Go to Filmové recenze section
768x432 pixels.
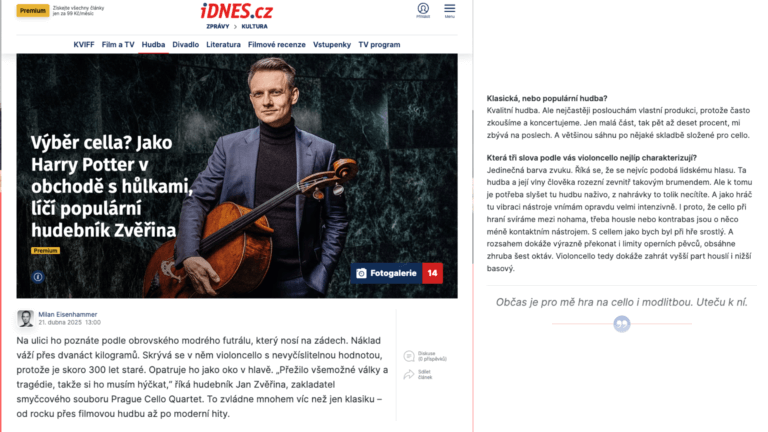point(277,45)
